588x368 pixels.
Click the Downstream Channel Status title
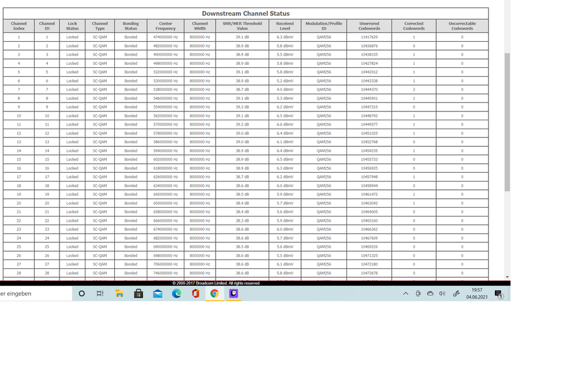tap(246, 14)
